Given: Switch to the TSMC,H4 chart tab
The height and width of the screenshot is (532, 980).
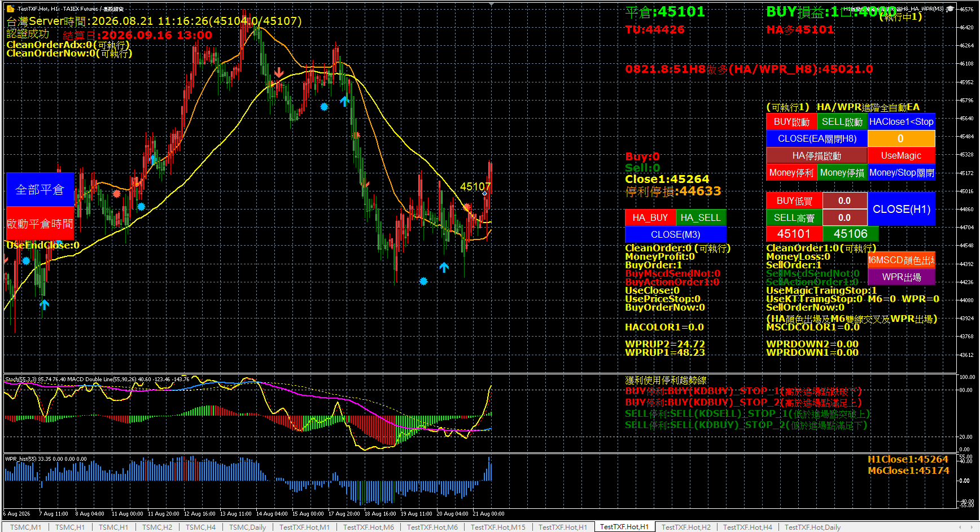Looking at the screenshot, I should pyautogui.click(x=200, y=527).
